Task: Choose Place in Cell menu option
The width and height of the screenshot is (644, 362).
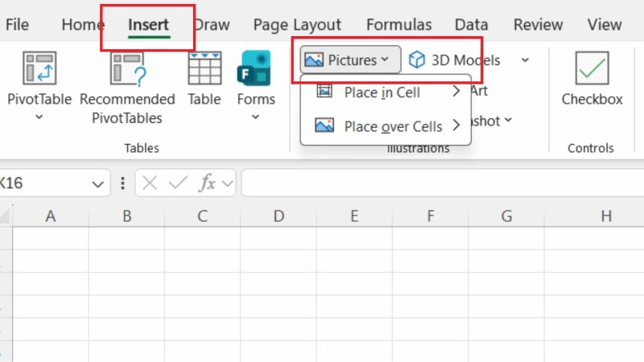Action: click(x=387, y=93)
